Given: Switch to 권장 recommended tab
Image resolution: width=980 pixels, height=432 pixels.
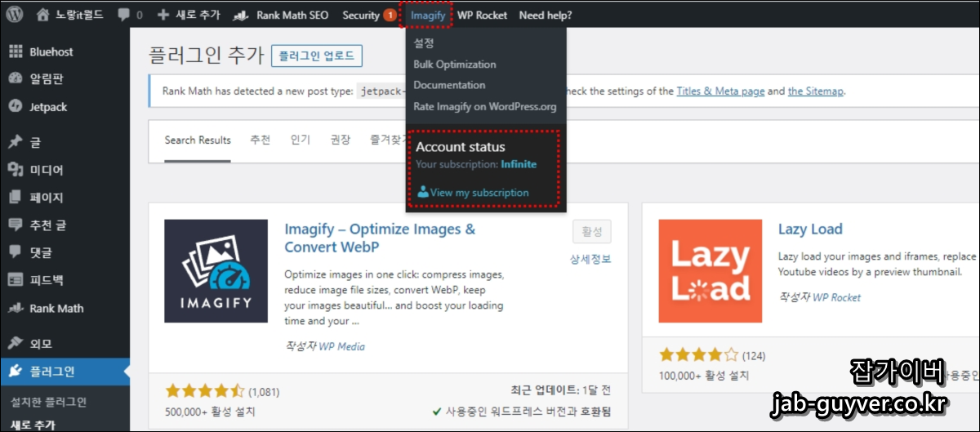Looking at the screenshot, I should pos(341,140).
